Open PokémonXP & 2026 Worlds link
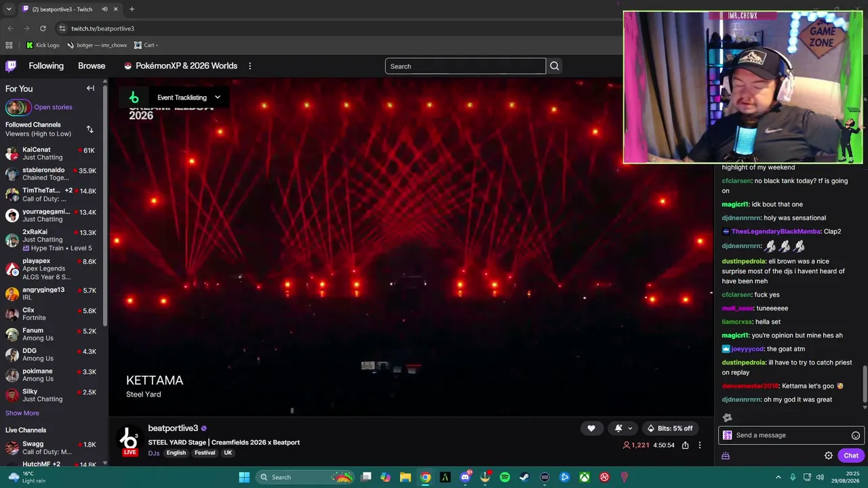This screenshot has height=488, width=868. (x=180, y=66)
